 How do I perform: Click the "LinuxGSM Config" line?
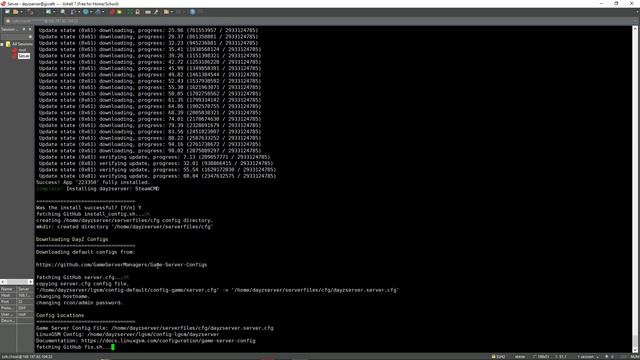point(127,334)
